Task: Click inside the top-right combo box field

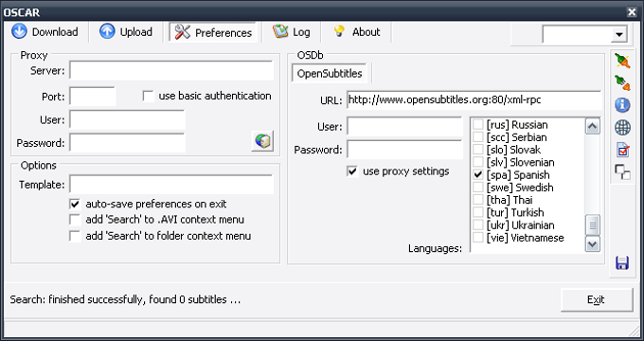Action: [x=577, y=34]
